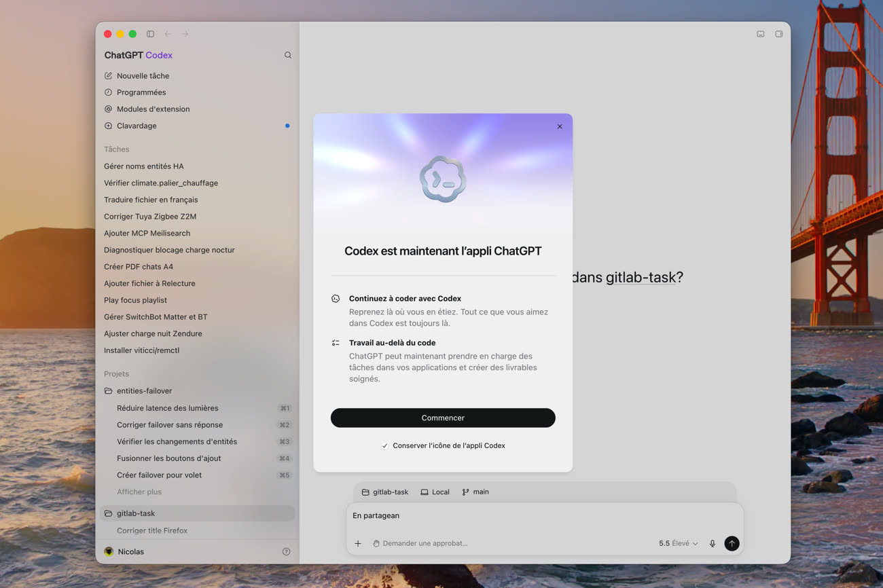
Task: Uncheck Conserver l'icône de l'appli Codex
Action: point(385,446)
